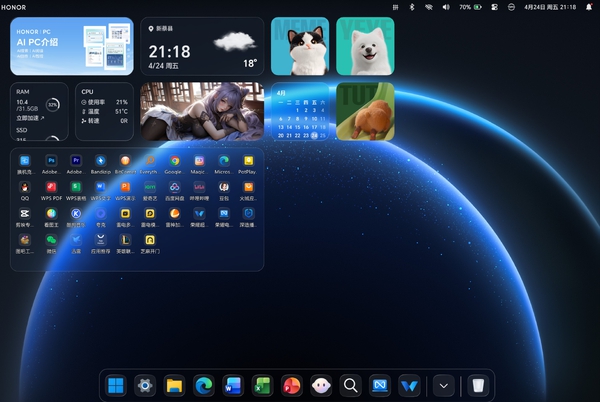Image resolution: width=600 pixels, height=402 pixels.
Task: Open Adobe Premiere Pro from the app folder
Action: [x=76, y=161]
